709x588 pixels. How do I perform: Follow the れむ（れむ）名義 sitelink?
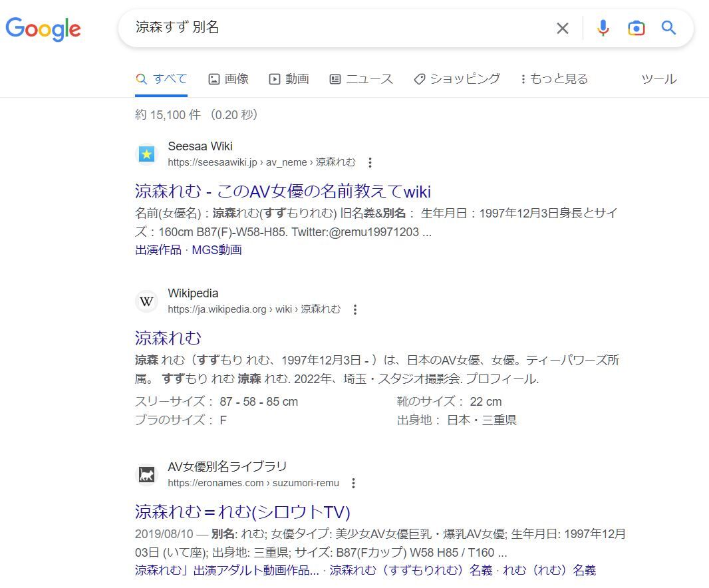[549, 570]
